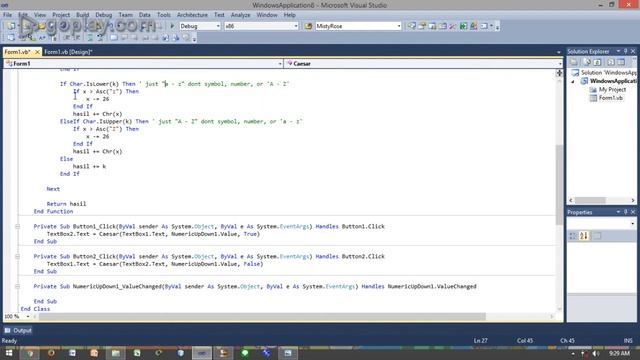Click the first icon in the text editor toolbar
Image resolution: width=640 pixels, height=360 pixels.
point(11,38)
